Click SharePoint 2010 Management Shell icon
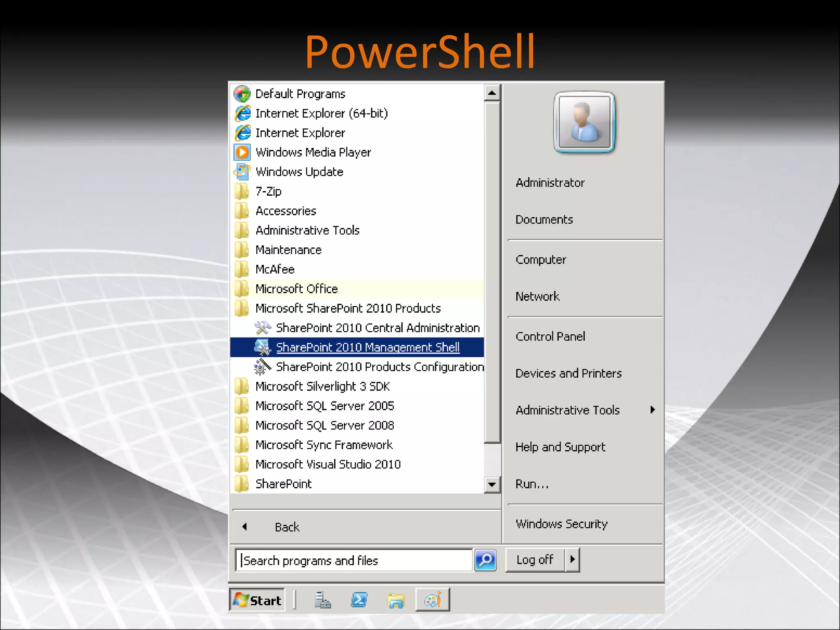This screenshot has width=840, height=630. coord(262,347)
